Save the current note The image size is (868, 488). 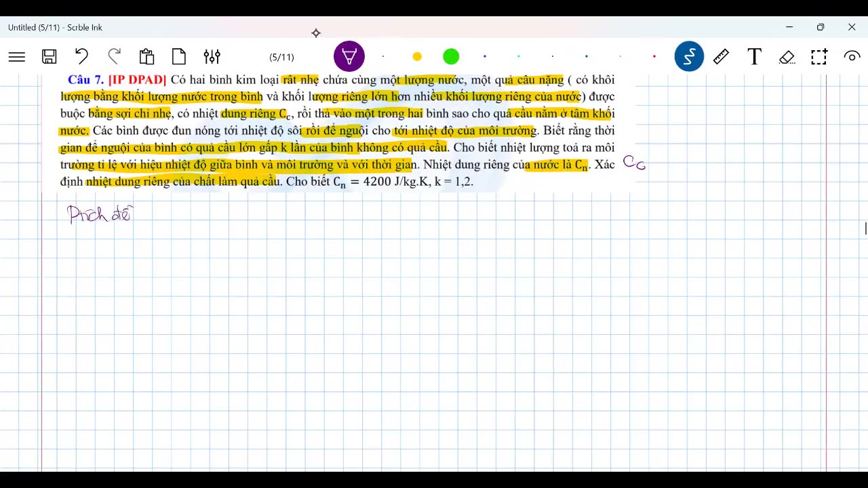(50, 57)
